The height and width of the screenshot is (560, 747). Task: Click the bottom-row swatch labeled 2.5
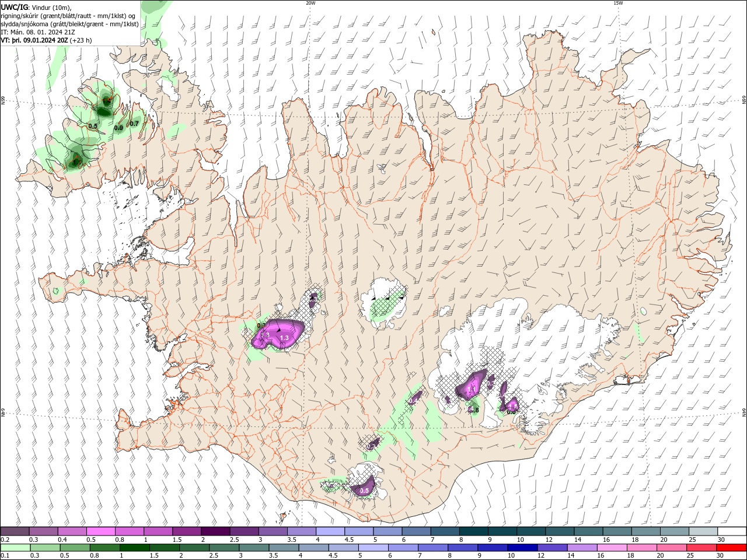pyautogui.click(x=225, y=548)
